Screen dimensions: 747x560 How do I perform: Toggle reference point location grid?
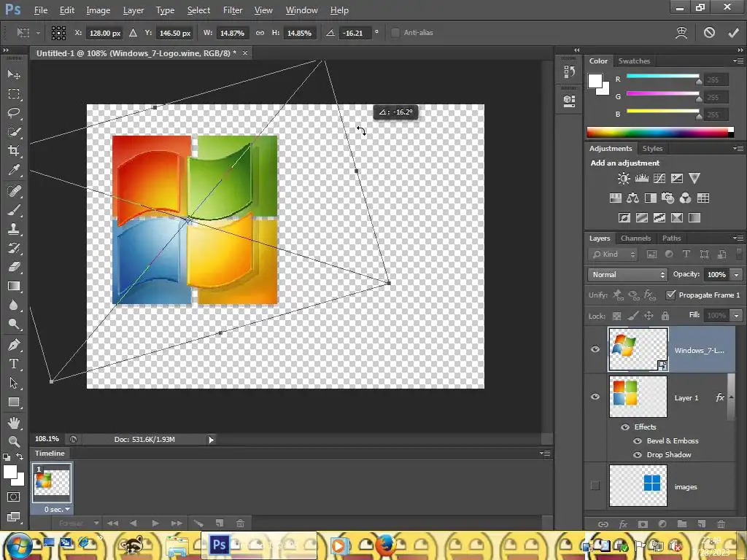pyautogui.click(x=58, y=33)
